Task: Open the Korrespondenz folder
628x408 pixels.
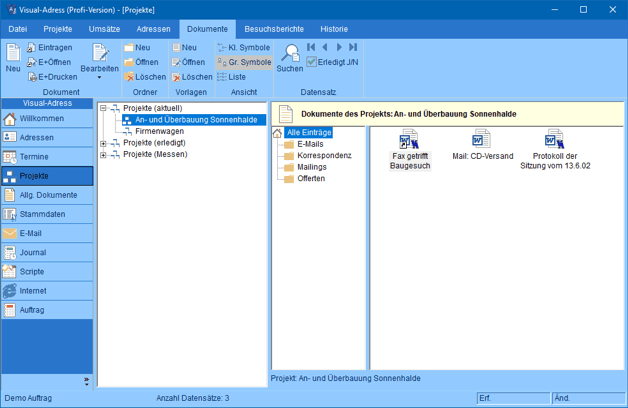Action: (324, 156)
